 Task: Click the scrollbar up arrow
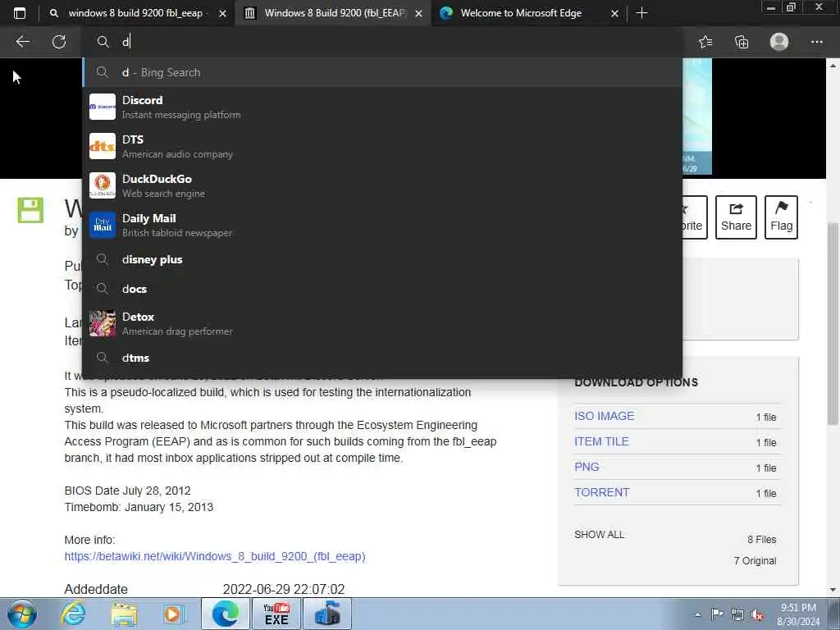[x=833, y=66]
